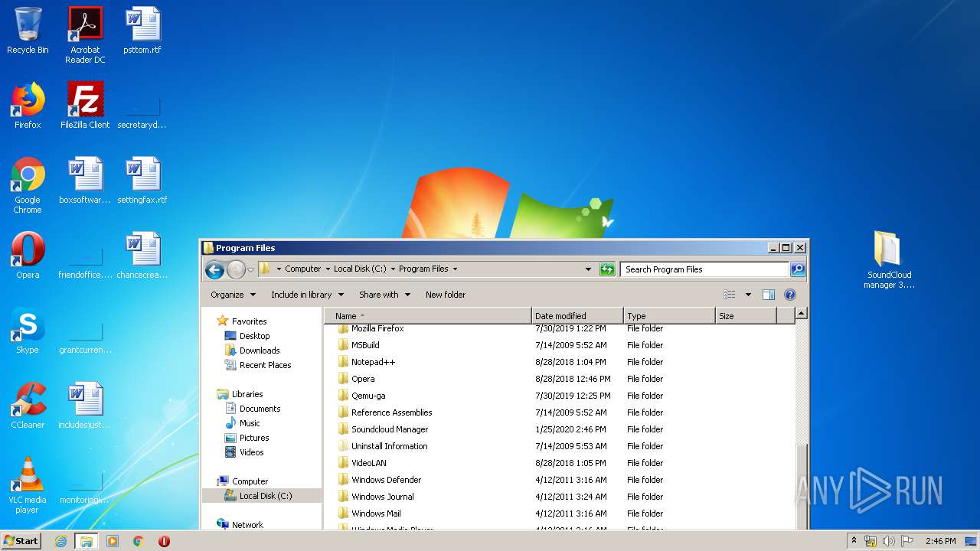The width and height of the screenshot is (980, 551).
Task: Select Recent Places in navigation pane
Action: tap(265, 365)
